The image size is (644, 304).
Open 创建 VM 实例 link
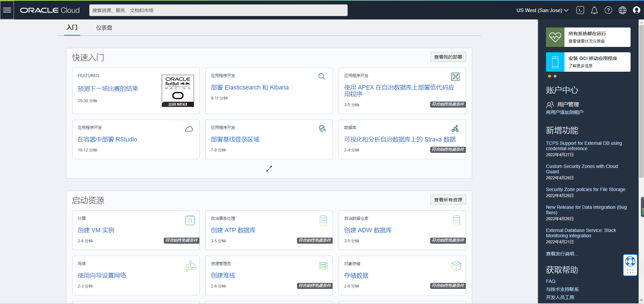click(x=96, y=230)
